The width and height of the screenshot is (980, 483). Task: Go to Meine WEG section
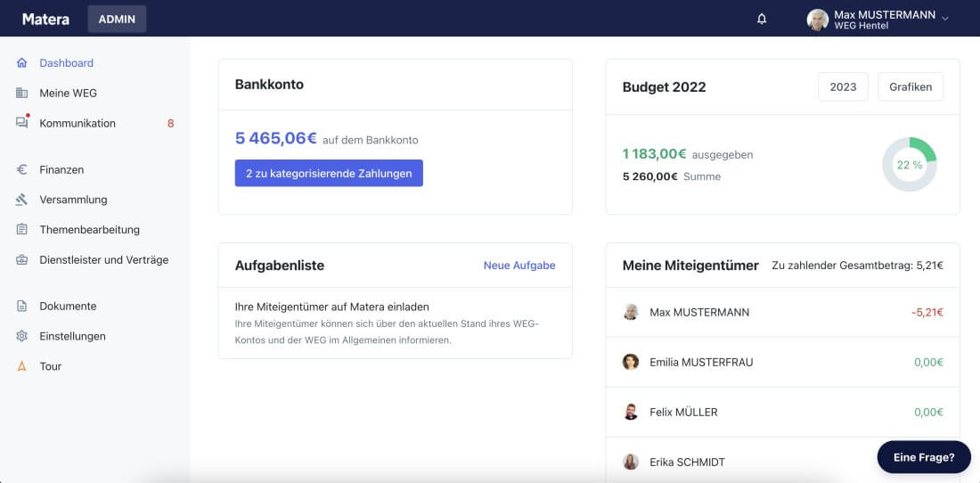pyautogui.click(x=68, y=93)
